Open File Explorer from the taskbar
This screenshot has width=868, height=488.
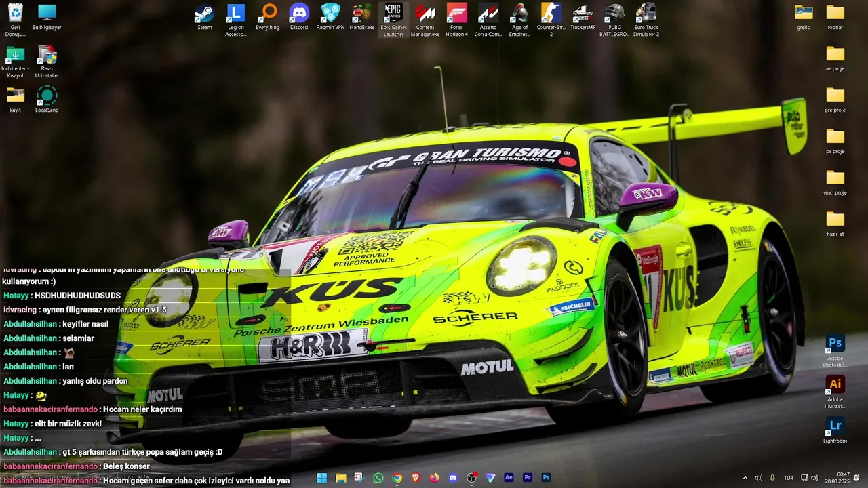(x=340, y=478)
